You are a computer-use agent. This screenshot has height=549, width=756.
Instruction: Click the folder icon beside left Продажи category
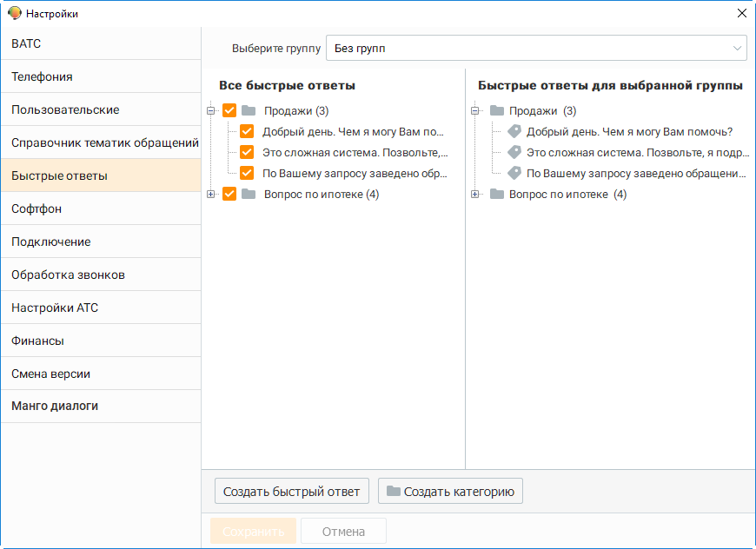click(x=249, y=111)
